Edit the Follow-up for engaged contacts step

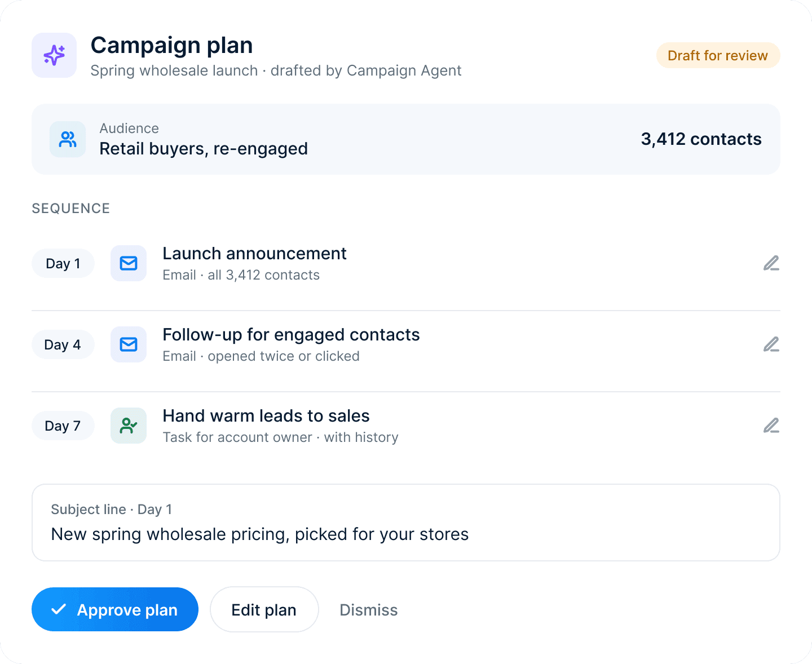[x=771, y=344]
